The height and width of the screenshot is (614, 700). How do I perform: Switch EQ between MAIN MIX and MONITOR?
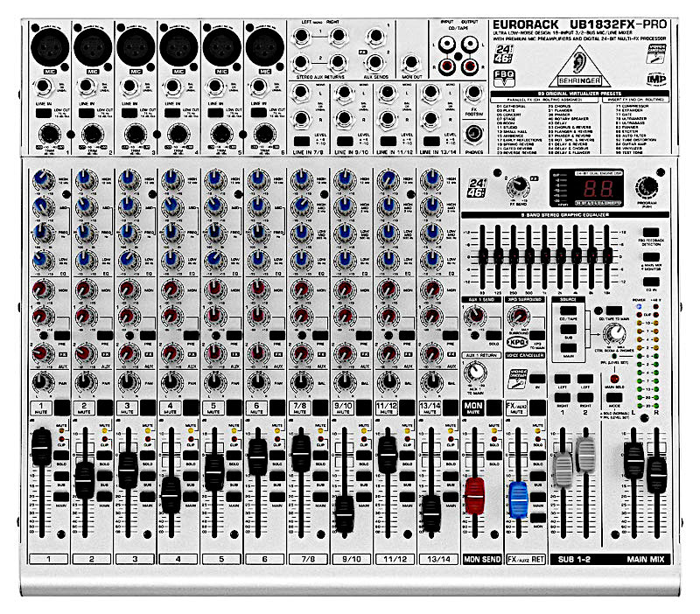tap(650, 258)
